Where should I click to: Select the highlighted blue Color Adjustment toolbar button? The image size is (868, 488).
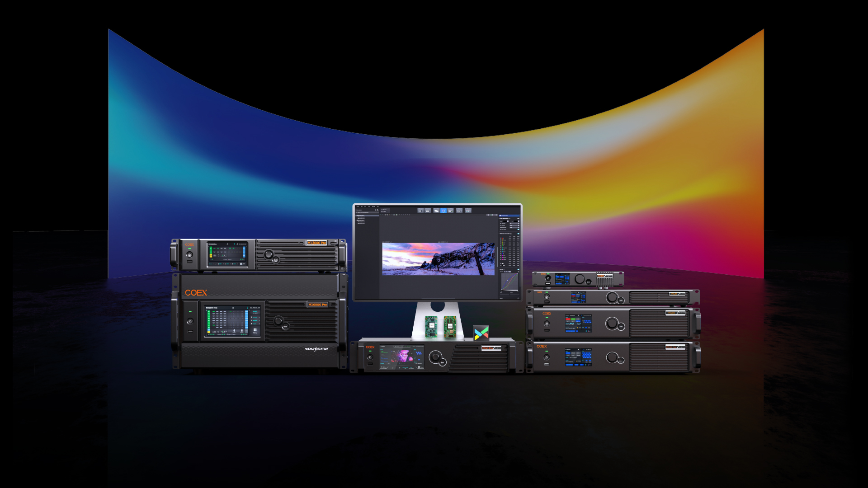click(x=443, y=211)
